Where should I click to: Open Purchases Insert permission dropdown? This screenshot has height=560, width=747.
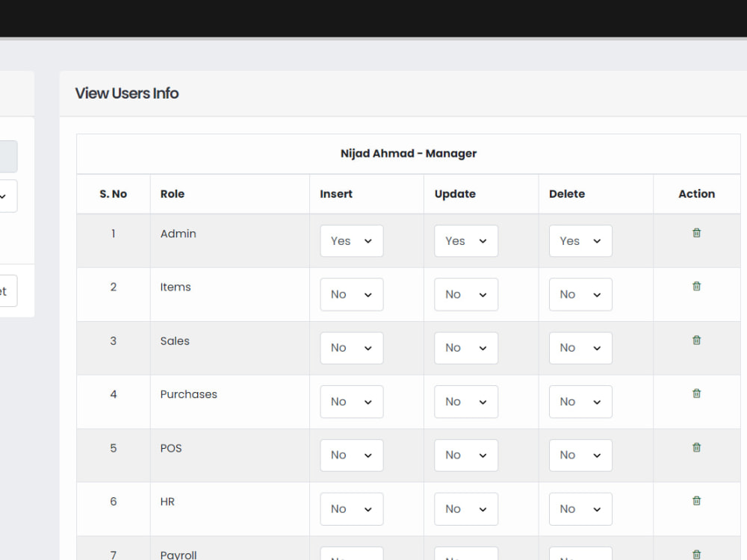tap(352, 402)
